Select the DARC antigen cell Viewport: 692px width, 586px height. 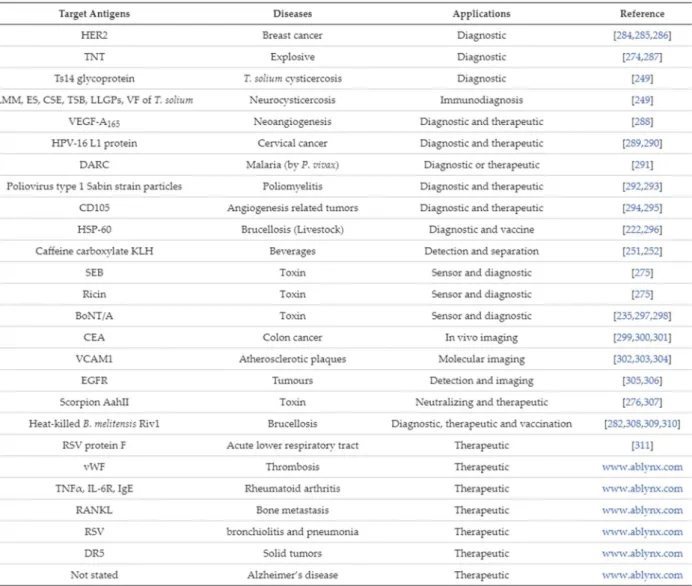click(x=94, y=165)
